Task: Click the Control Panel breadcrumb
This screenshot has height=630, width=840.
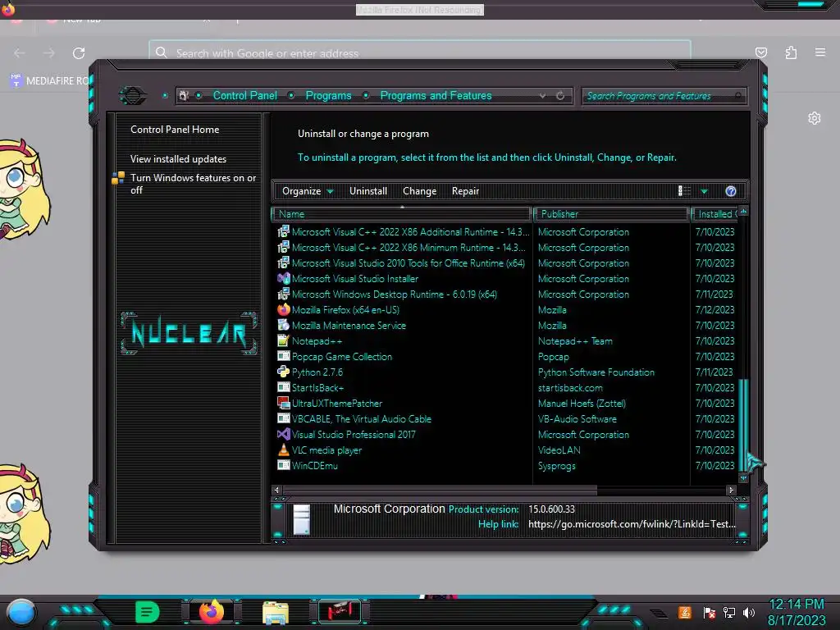Action: coord(245,95)
